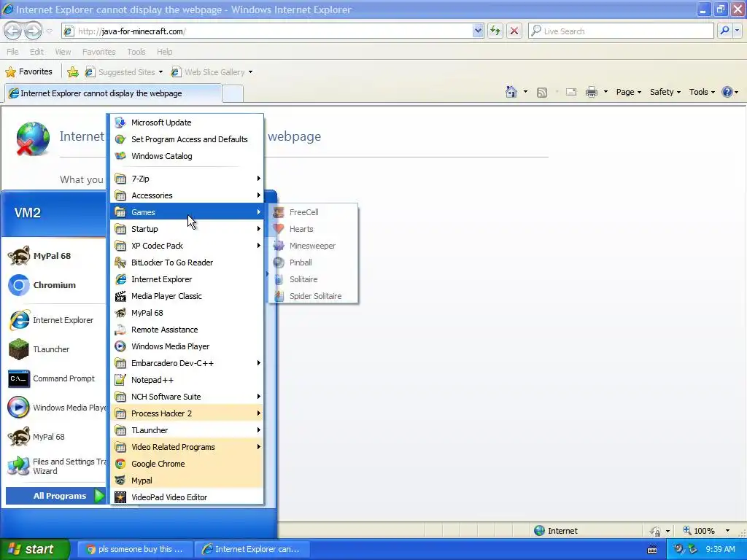Expand Embarcadero Dev-C++ folder
The image size is (747, 560).
[187, 363]
